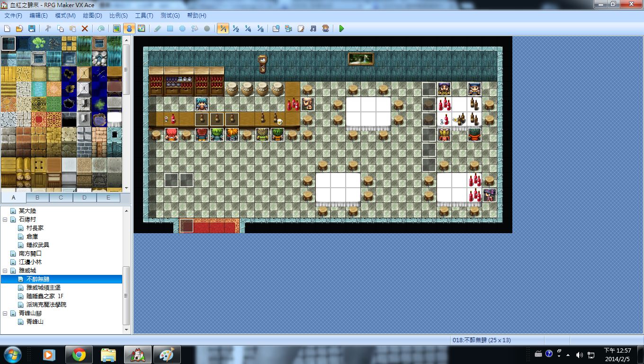This screenshot has height=364, width=644.
Task: Open the 文件(F) menu
Action: (x=13, y=16)
